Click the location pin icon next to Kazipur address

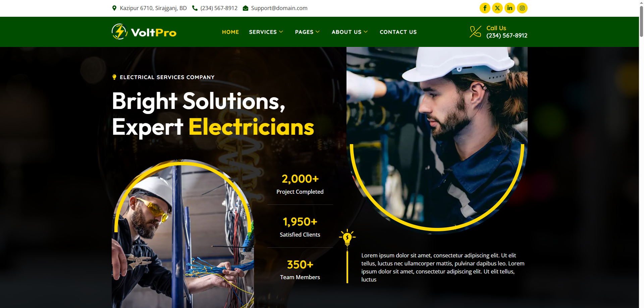point(114,8)
